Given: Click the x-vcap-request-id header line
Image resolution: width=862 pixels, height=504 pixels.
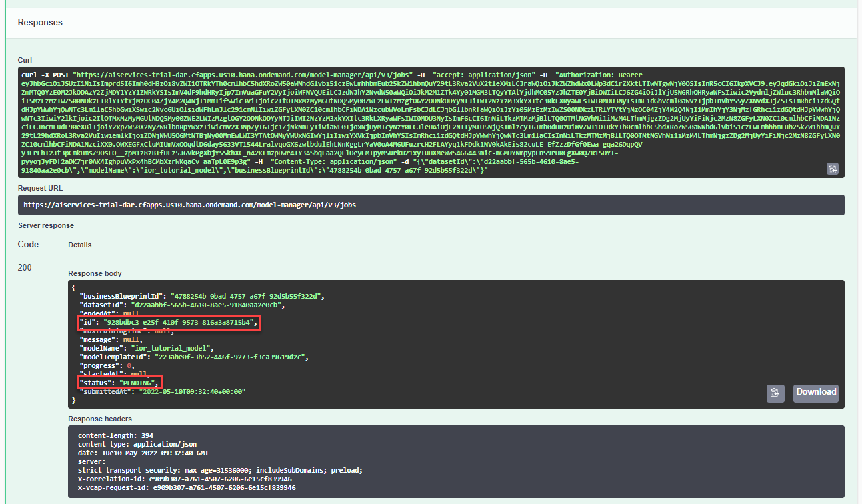Looking at the screenshot, I should 187,487.
